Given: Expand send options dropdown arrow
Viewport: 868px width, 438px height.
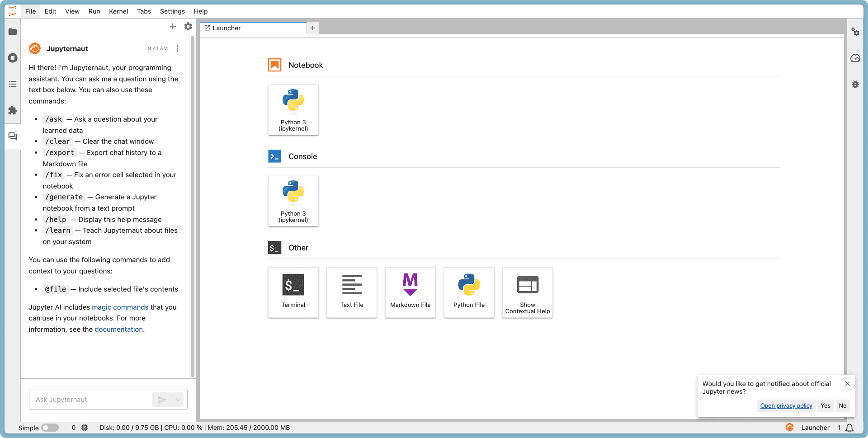Looking at the screenshot, I should tap(178, 400).
